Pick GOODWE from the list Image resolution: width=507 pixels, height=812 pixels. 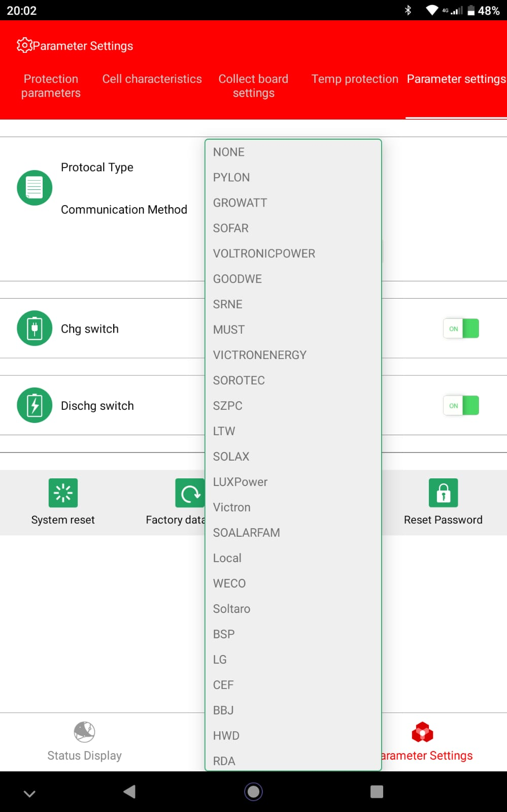pos(293,279)
